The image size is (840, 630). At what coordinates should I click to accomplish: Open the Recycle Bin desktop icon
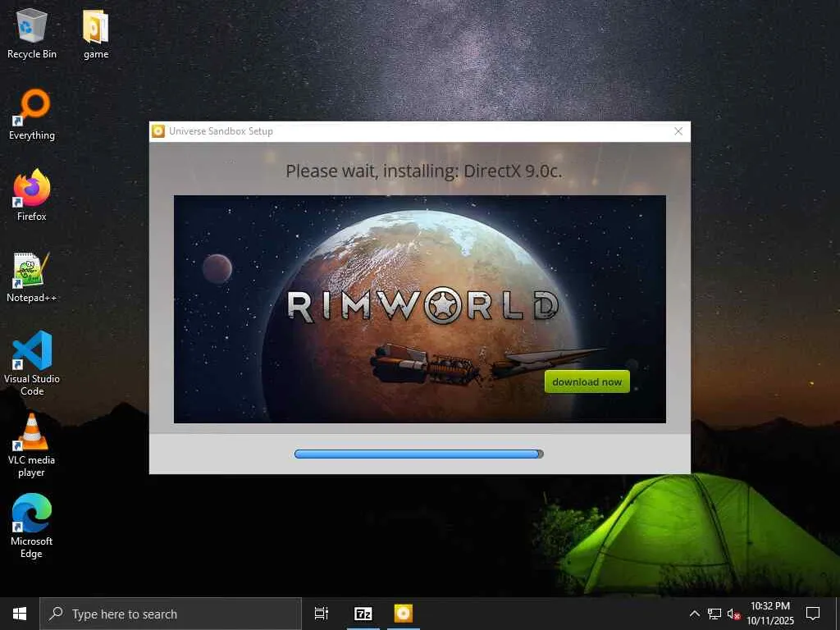[32, 33]
